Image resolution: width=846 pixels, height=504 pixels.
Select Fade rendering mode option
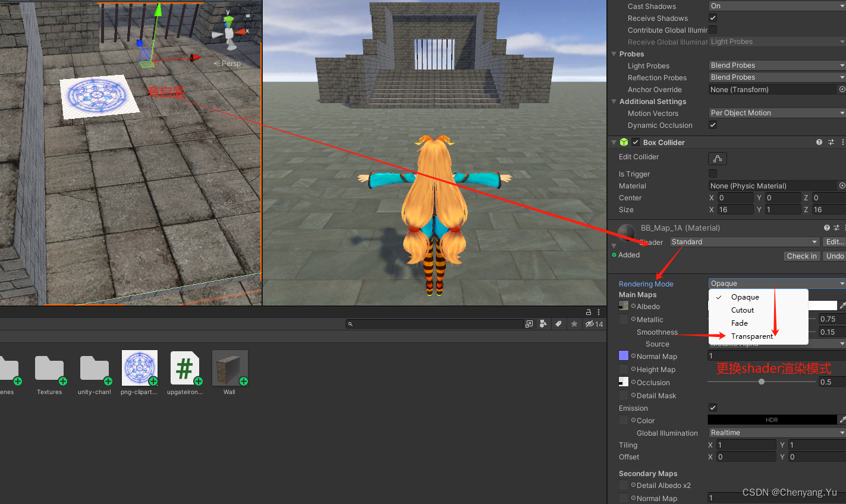coord(758,323)
